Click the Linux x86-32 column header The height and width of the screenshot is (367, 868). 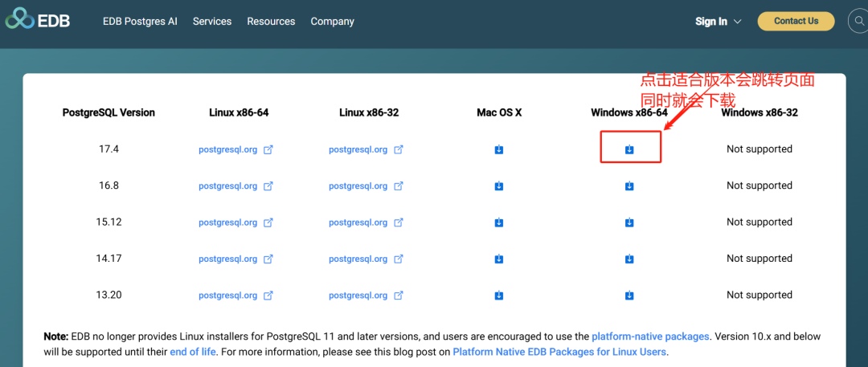pos(369,113)
